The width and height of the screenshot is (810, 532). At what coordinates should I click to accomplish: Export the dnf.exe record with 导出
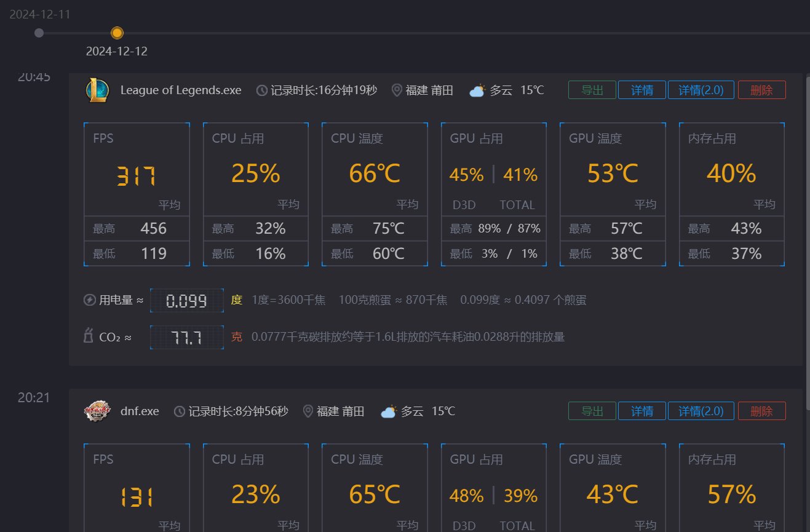pos(592,411)
